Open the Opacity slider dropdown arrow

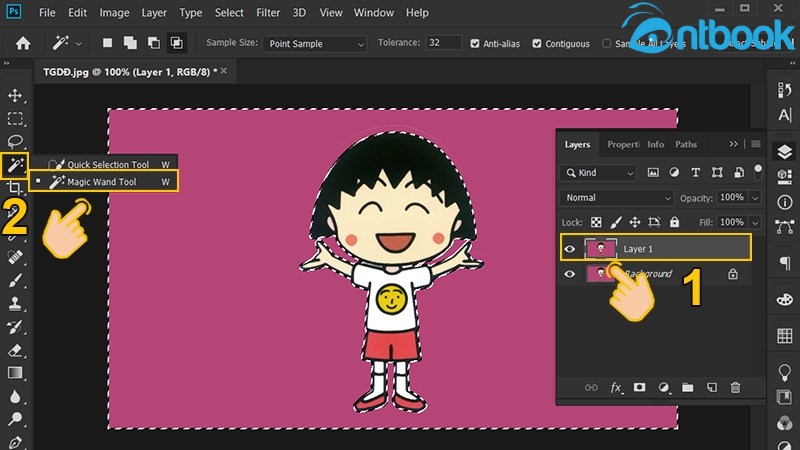click(755, 198)
